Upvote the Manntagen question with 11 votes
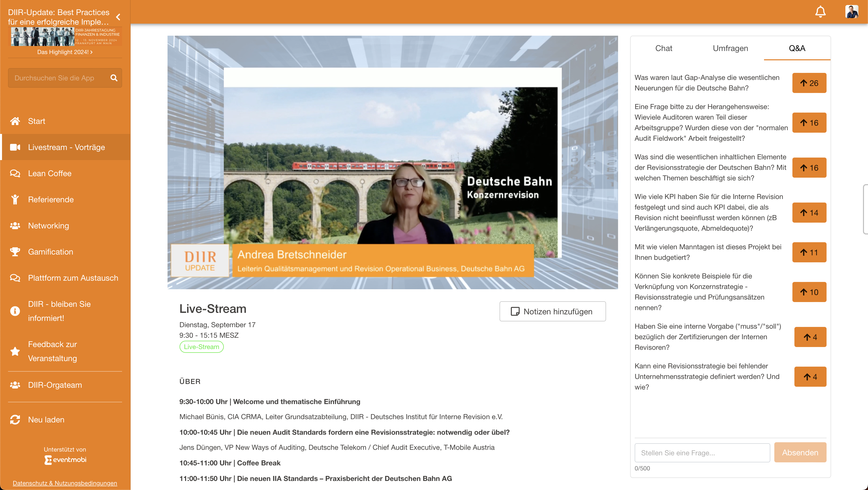Screen dimensions: 868x490 (x=809, y=252)
